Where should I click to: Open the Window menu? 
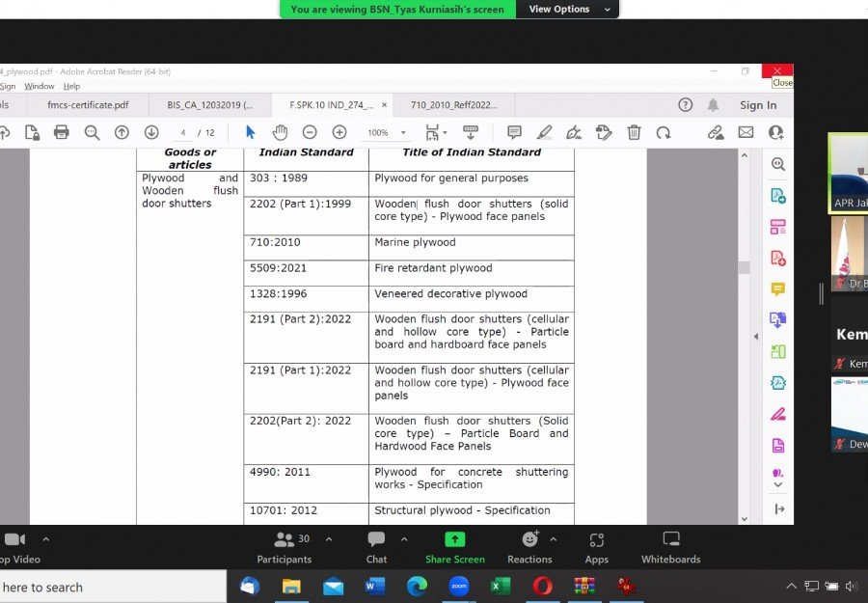point(40,86)
